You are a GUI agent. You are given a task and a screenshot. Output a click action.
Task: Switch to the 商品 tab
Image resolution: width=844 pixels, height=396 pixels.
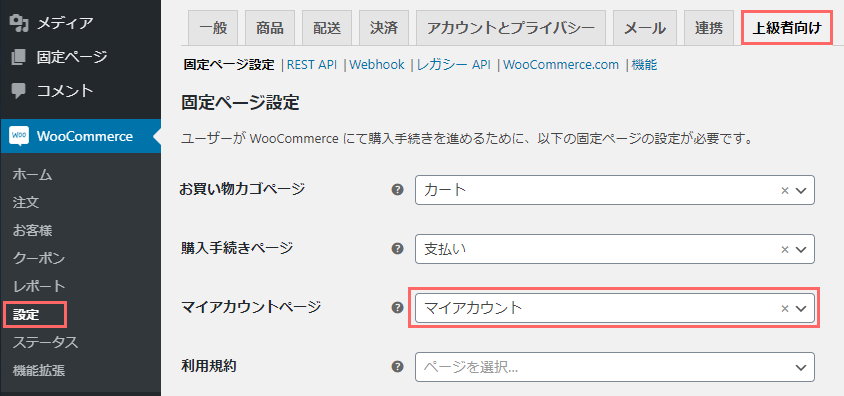click(x=270, y=29)
